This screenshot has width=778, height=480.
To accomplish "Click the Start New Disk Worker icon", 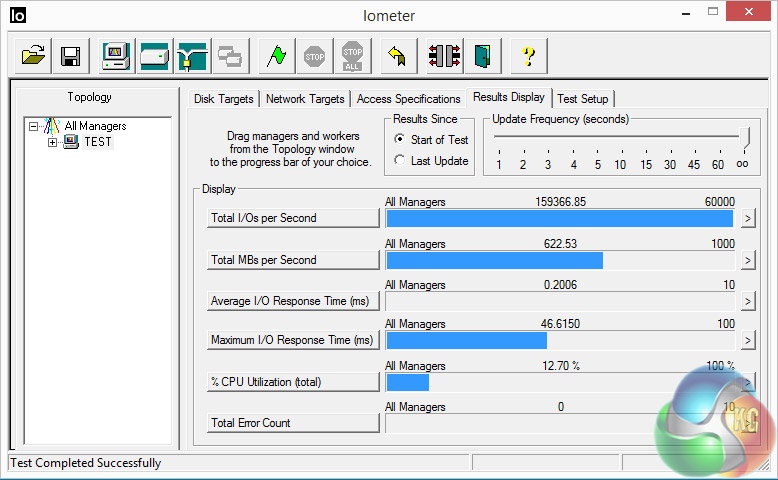I will (x=155, y=56).
